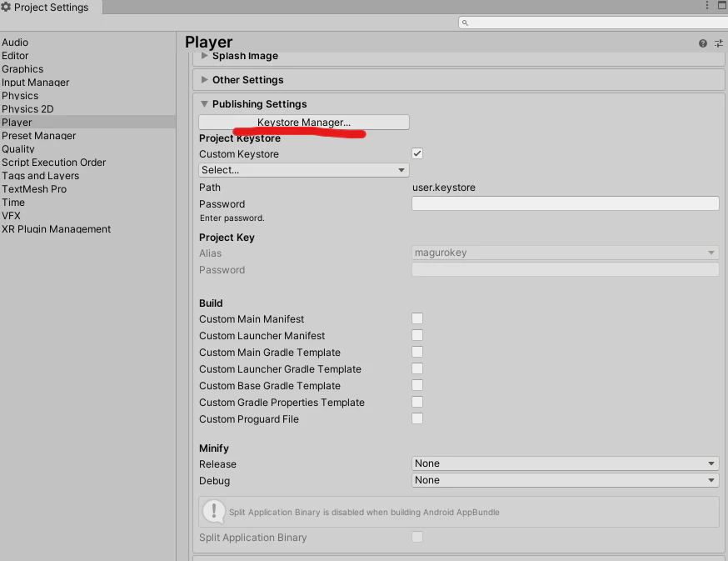Open TextMesh Pro settings

click(34, 189)
